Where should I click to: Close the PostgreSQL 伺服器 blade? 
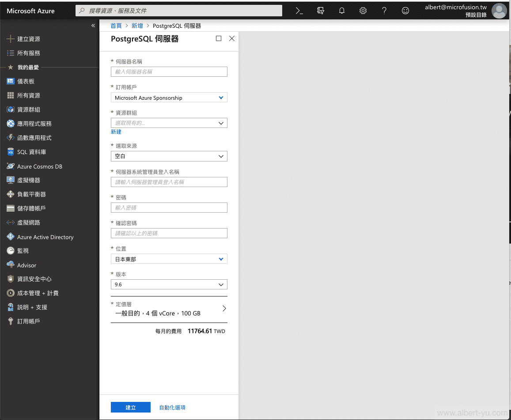232,38
